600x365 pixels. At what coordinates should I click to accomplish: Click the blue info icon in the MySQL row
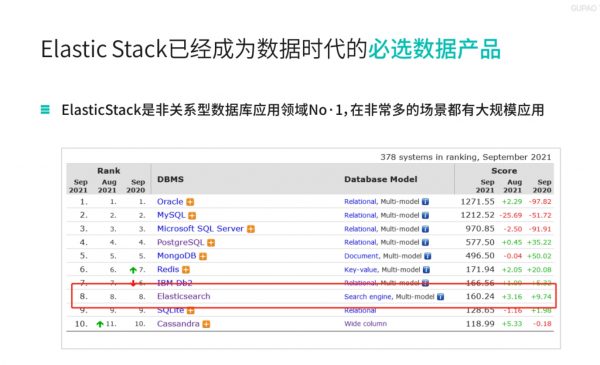coord(425,215)
